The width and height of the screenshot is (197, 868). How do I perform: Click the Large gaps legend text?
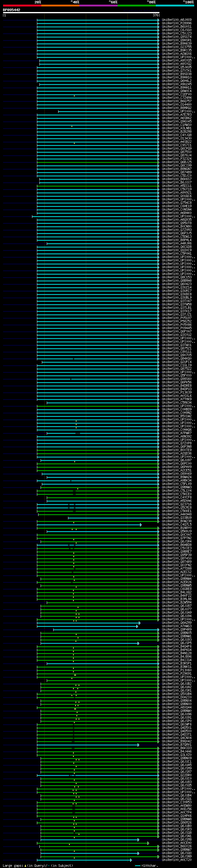pyautogui.click(x=38, y=866)
